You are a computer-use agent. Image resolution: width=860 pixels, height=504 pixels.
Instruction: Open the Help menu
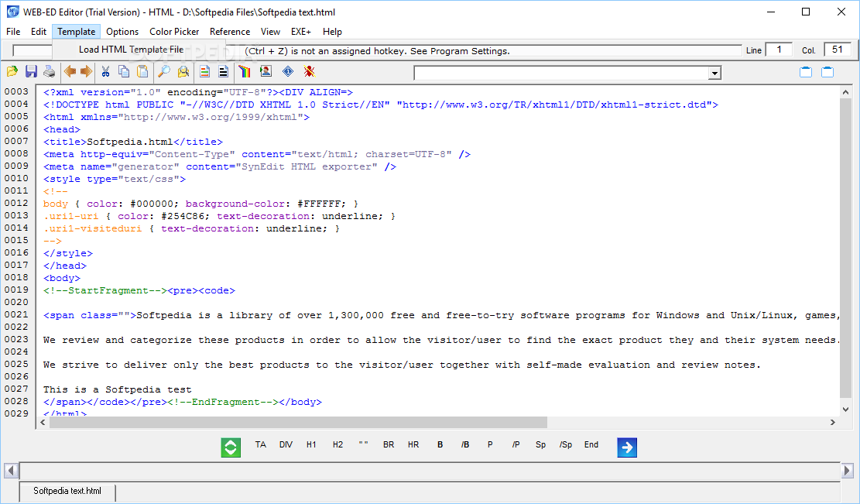332,32
